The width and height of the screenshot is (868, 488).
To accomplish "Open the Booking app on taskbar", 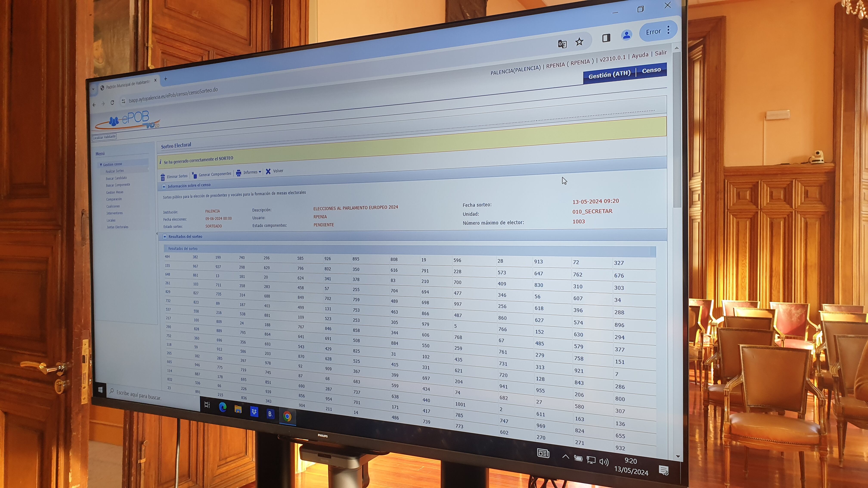I will 270,414.
